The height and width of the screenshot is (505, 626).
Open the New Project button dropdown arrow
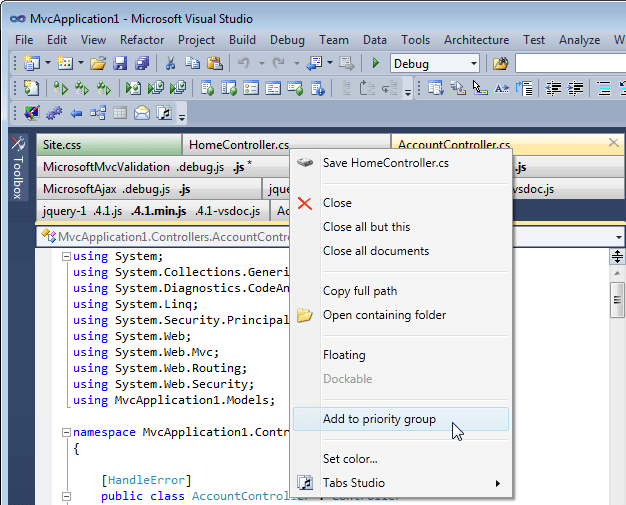pos(48,63)
